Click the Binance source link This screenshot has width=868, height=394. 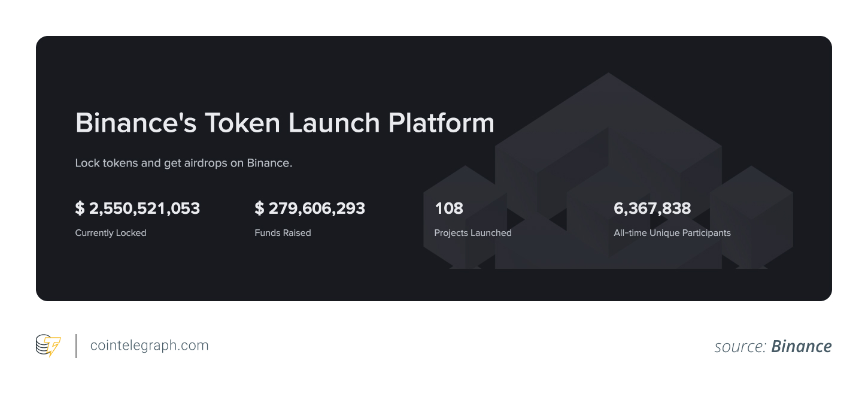click(x=801, y=346)
